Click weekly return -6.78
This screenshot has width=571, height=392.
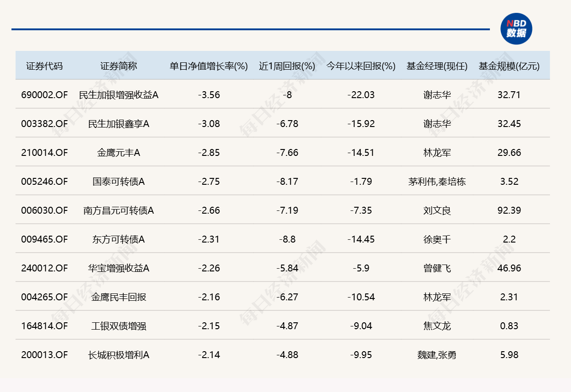(287, 124)
